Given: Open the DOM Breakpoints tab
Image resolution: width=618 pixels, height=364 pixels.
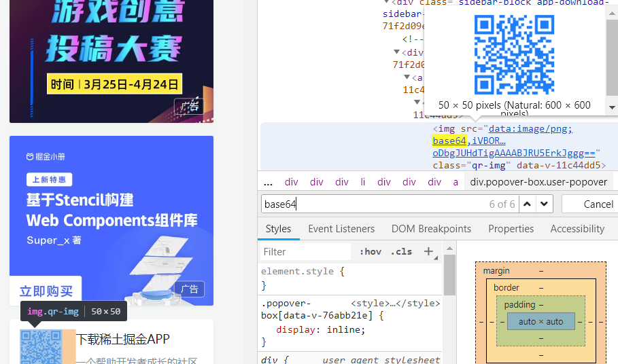Looking at the screenshot, I should (x=431, y=229).
